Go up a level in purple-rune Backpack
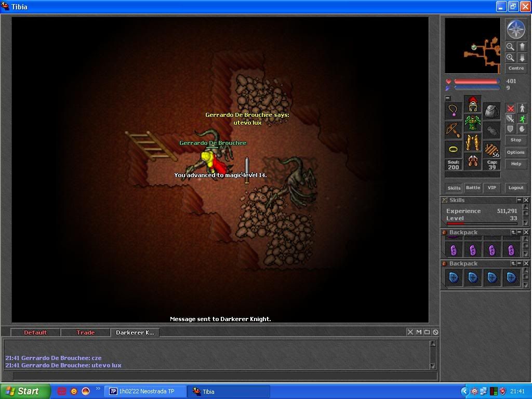The height and width of the screenshot is (399, 532). coord(513,232)
